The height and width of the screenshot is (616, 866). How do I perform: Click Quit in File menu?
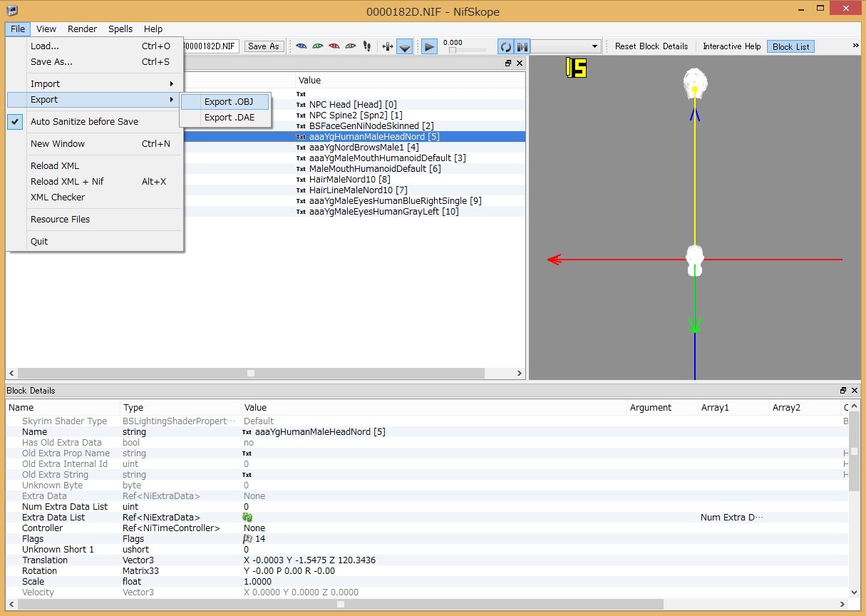(x=95, y=241)
